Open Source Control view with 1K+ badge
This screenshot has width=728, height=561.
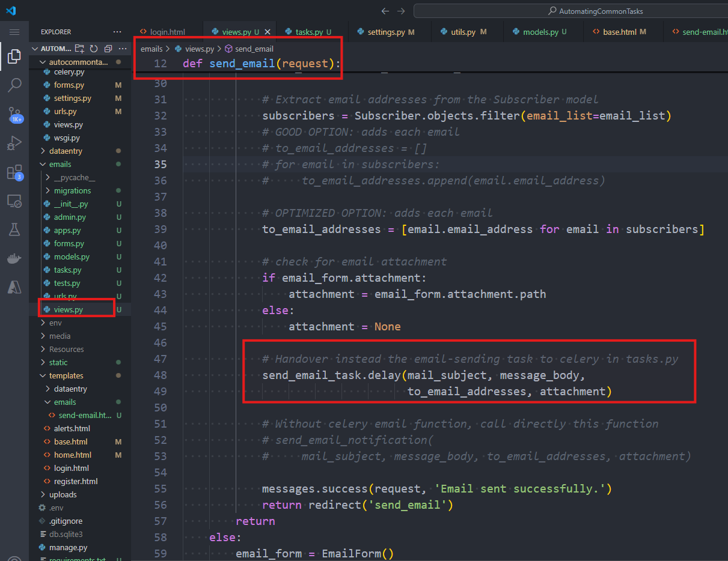point(14,115)
